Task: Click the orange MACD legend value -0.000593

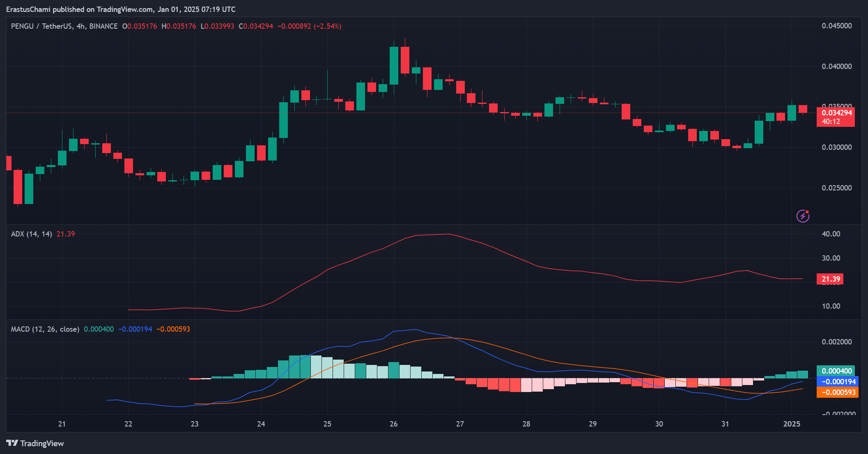Action: pyautogui.click(x=173, y=329)
